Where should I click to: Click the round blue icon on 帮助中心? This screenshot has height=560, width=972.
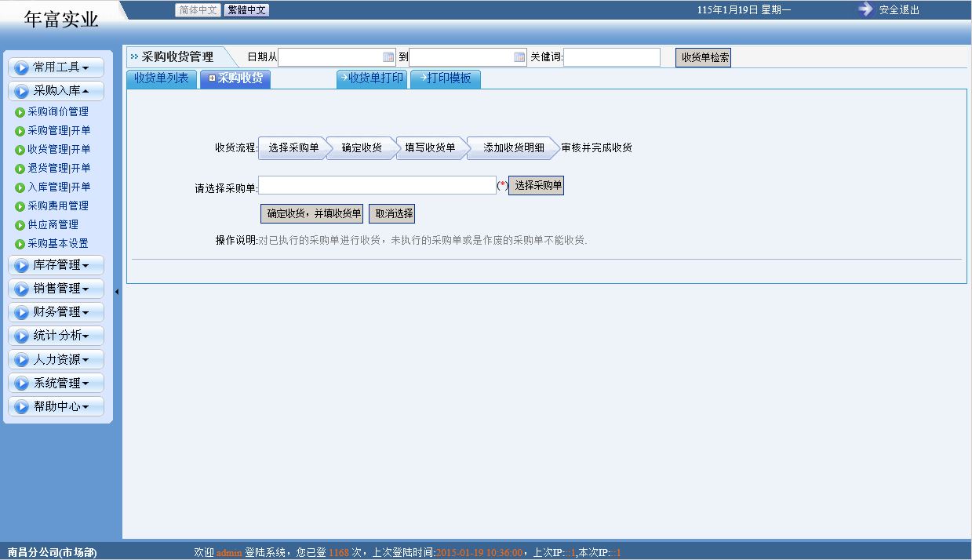(21, 407)
